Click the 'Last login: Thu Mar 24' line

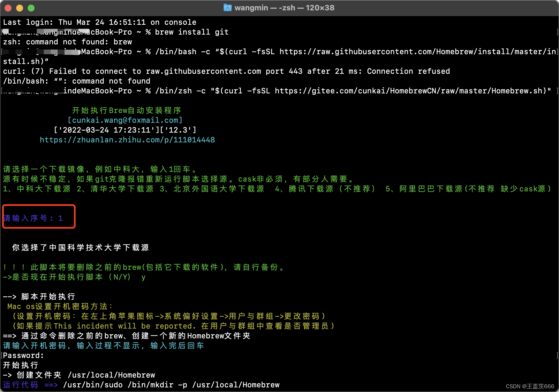[100, 22]
